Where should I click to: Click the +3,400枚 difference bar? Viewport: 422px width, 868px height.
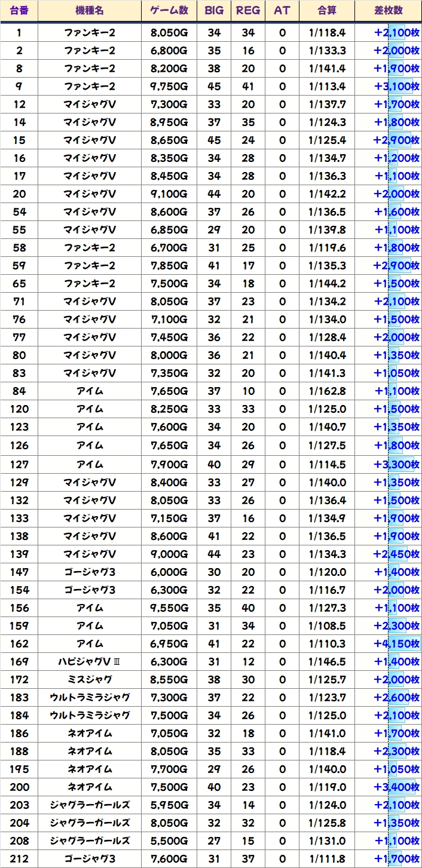pos(397,787)
